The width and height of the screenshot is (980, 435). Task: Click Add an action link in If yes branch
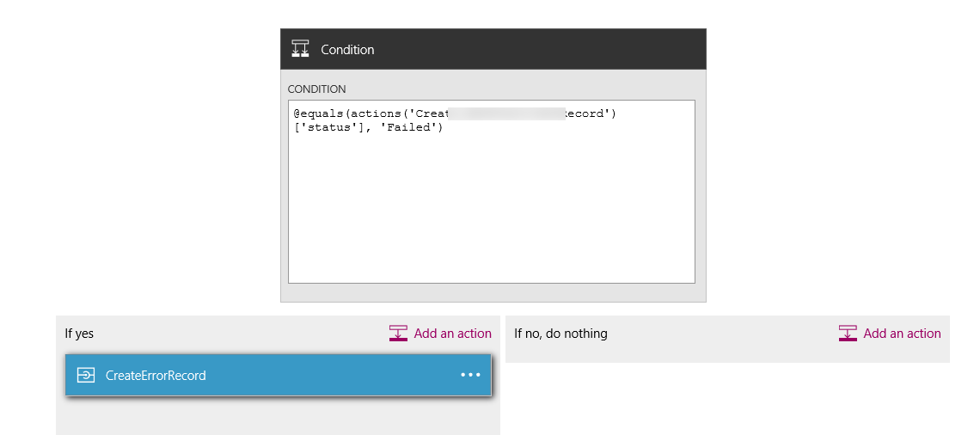[x=452, y=334]
